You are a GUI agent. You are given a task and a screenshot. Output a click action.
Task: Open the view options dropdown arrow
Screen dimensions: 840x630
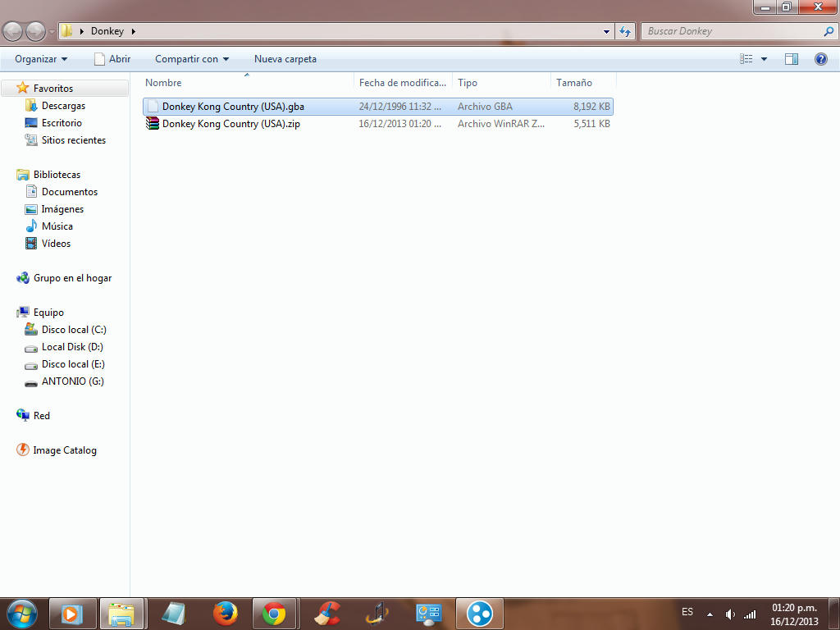(765, 59)
